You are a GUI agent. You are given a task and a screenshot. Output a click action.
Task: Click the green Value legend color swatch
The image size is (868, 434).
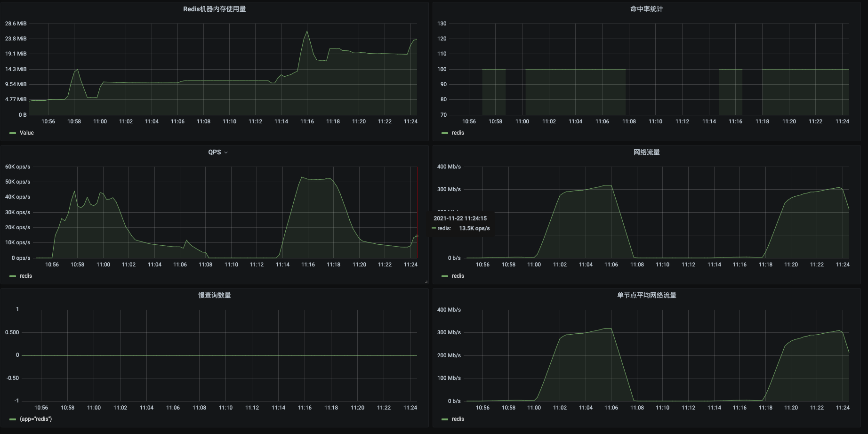pos(13,133)
